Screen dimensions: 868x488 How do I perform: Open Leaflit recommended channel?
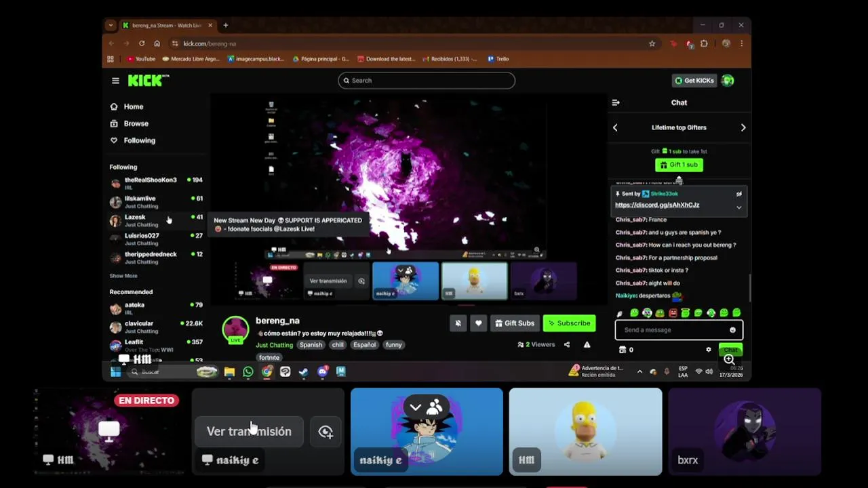tap(156, 345)
